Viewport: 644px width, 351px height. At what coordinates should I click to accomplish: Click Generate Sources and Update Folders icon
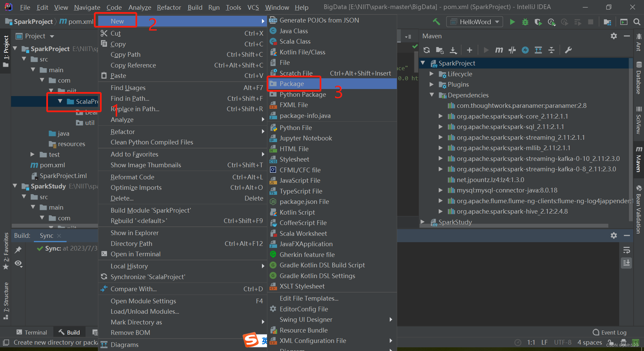[440, 50]
